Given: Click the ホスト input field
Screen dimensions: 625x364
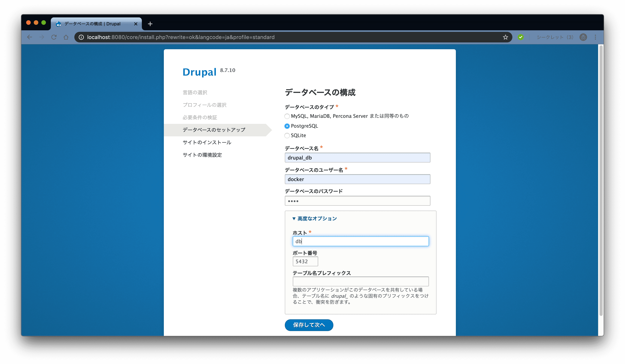Looking at the screenshot, I should (361, 241).
